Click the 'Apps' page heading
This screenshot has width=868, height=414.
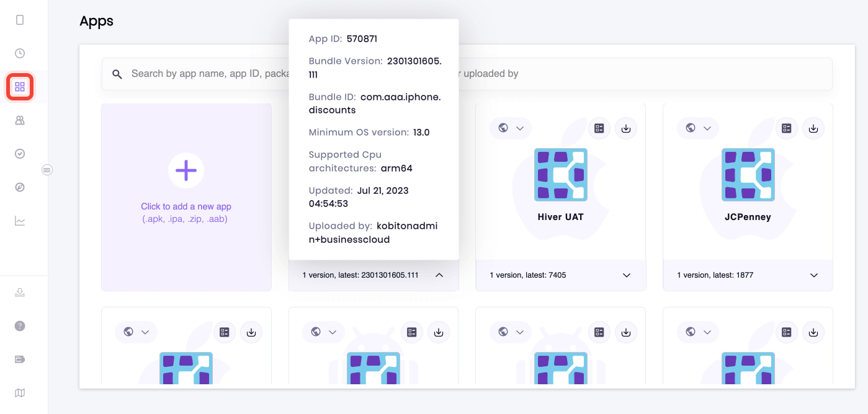pos(96,21)
